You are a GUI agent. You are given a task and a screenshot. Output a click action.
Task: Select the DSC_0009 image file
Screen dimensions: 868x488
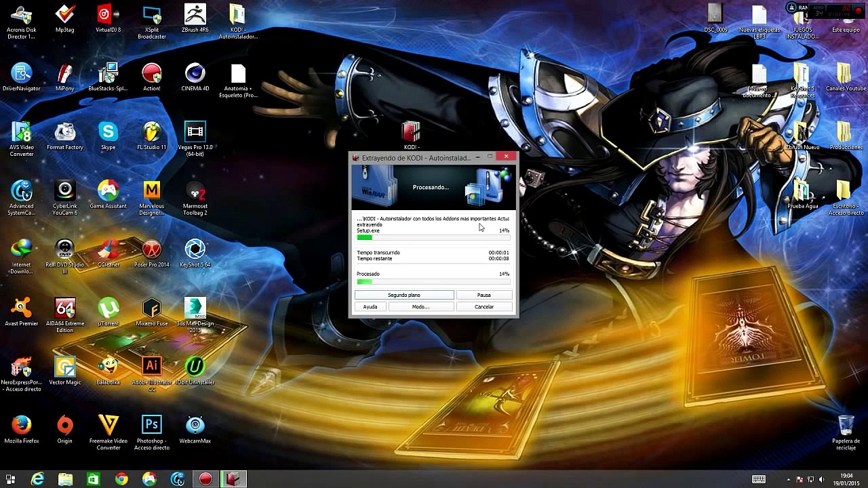pyautogui.click(x=715, y=19)
